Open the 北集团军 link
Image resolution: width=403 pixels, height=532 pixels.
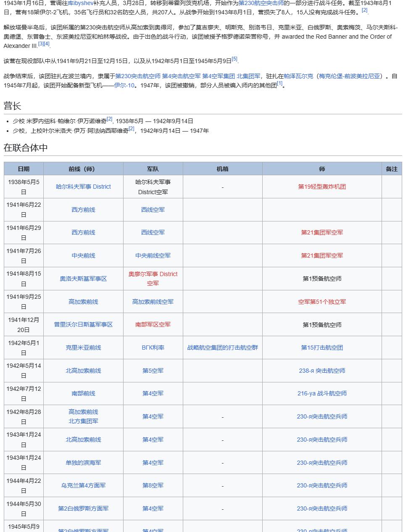point(248,76)
